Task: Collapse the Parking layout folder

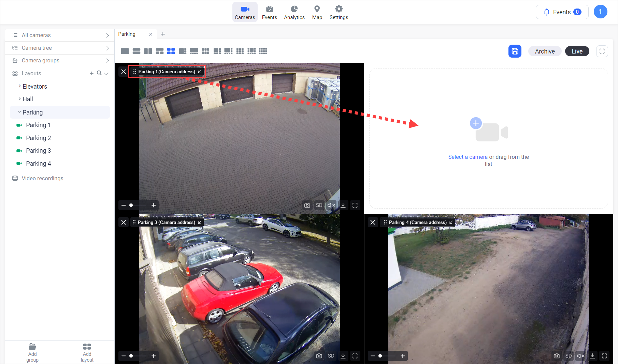Action: pos(20,112)
